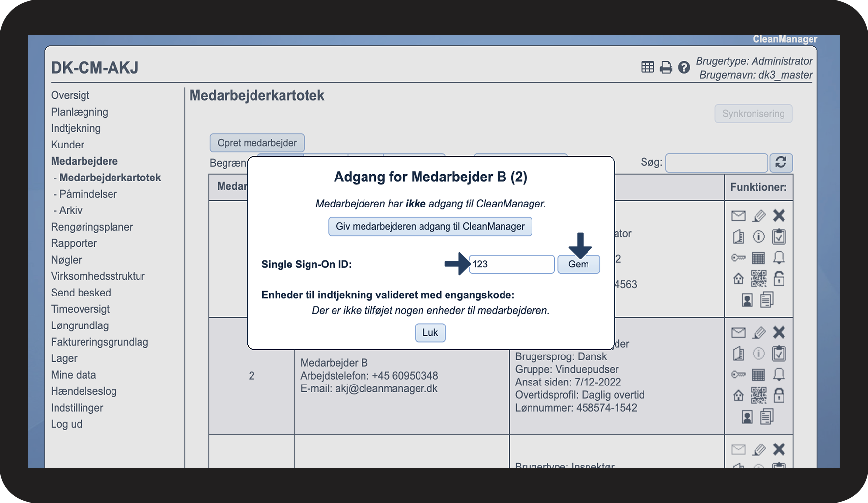Select the calendar grid icon for Medarbejder B
This screenshot has height=503, width=868.
759,374
